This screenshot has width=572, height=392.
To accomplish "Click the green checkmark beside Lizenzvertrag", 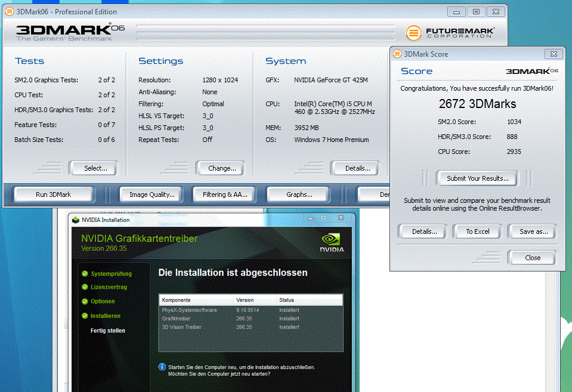I will (85, 287).
